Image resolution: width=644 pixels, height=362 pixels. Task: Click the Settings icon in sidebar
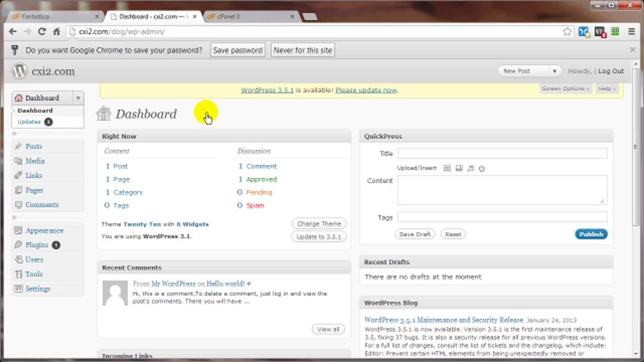[19, 289]
